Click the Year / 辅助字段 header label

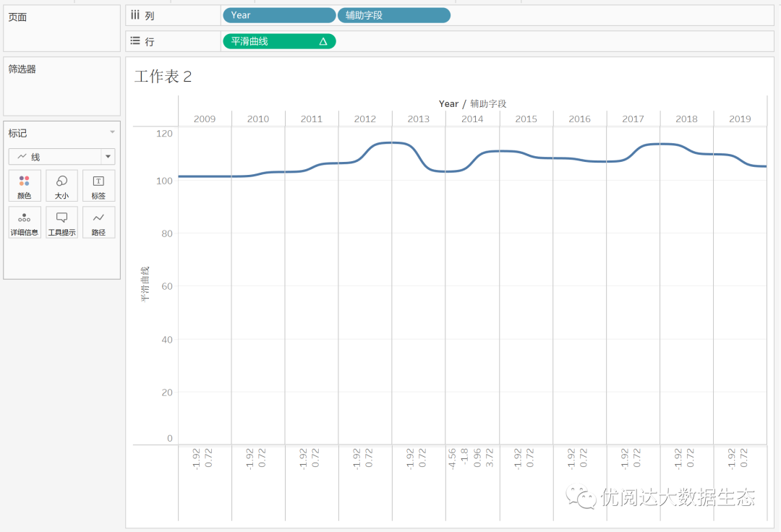(472, 103)
